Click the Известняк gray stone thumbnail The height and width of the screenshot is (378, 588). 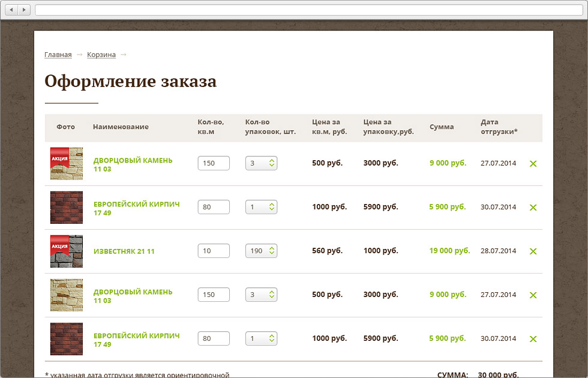67,251
